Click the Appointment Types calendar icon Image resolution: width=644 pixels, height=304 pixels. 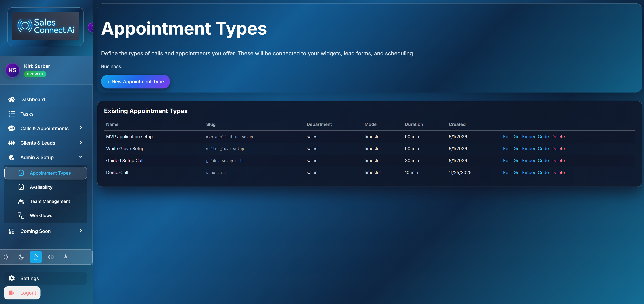point(21,173)
